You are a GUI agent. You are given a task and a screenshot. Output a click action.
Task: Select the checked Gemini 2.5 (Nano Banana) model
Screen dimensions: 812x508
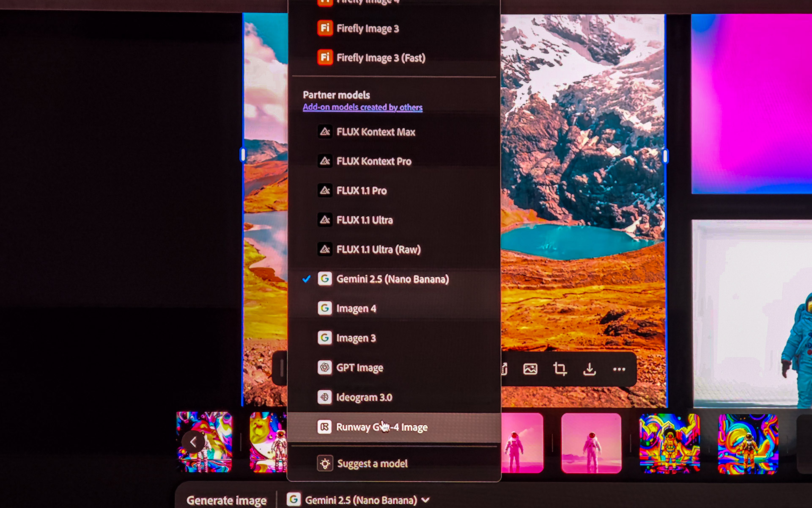click(392, 279)
